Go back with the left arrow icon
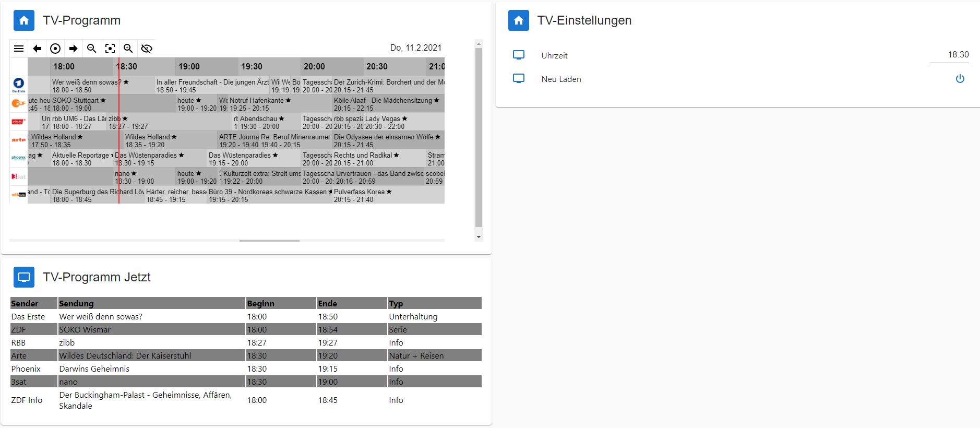980x428 pixels. (37, 49)
